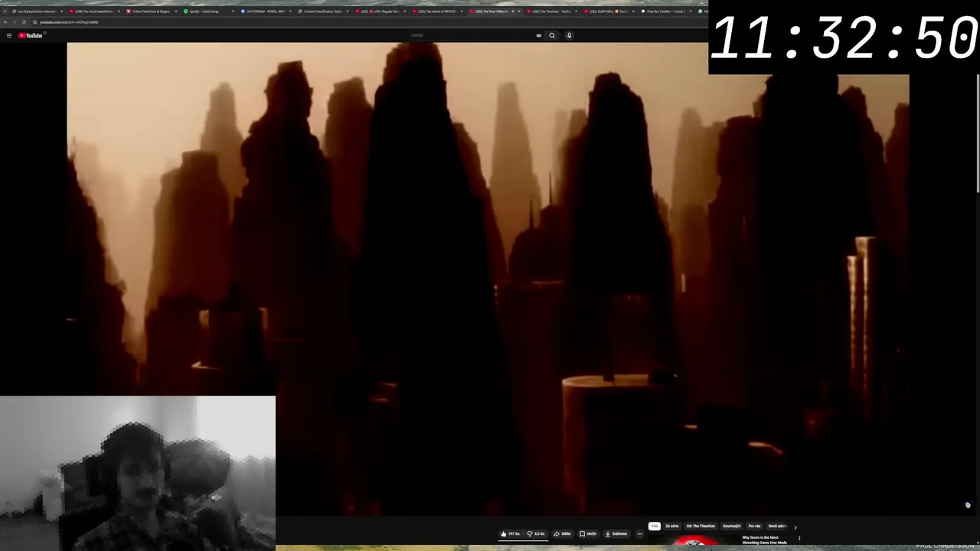Click the Sdílet share button

(x=563, y=533)
